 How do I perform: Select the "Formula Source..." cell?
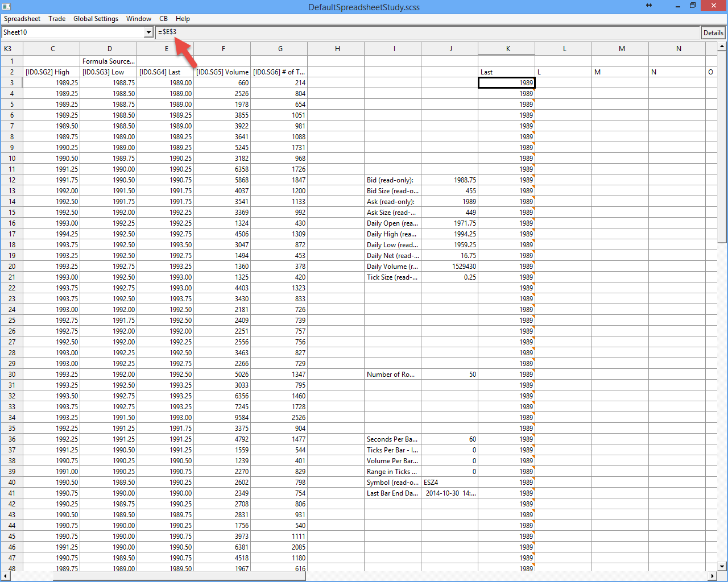109,61
